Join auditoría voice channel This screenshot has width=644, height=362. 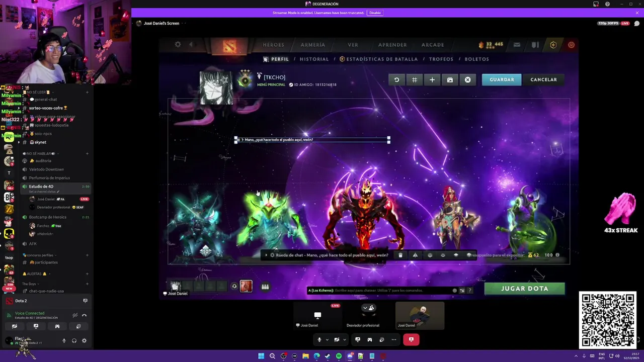coord(43,161)
